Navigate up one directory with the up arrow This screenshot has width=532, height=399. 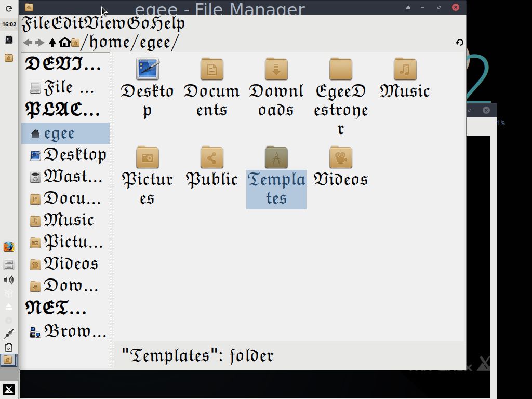51,42
